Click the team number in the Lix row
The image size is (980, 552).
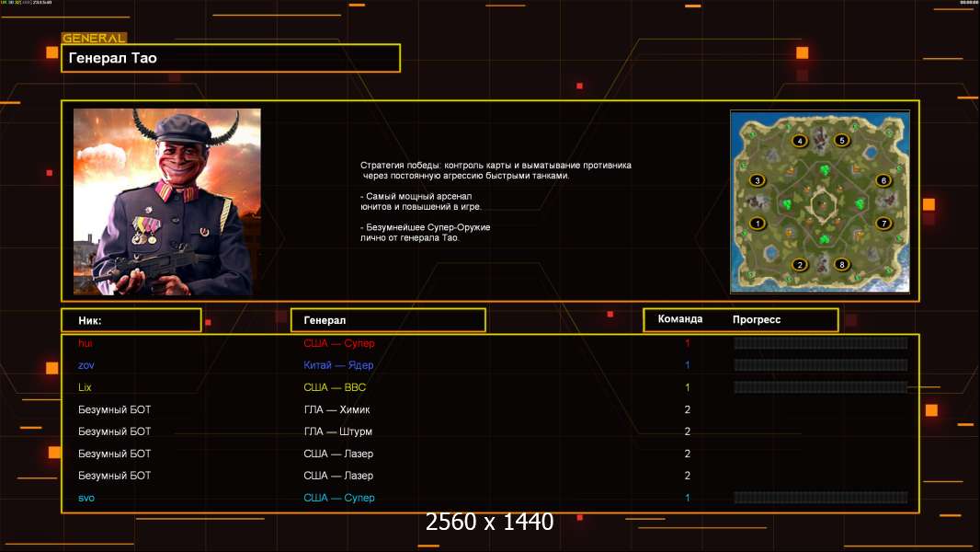pyautogui.click(x=687, y=387)
